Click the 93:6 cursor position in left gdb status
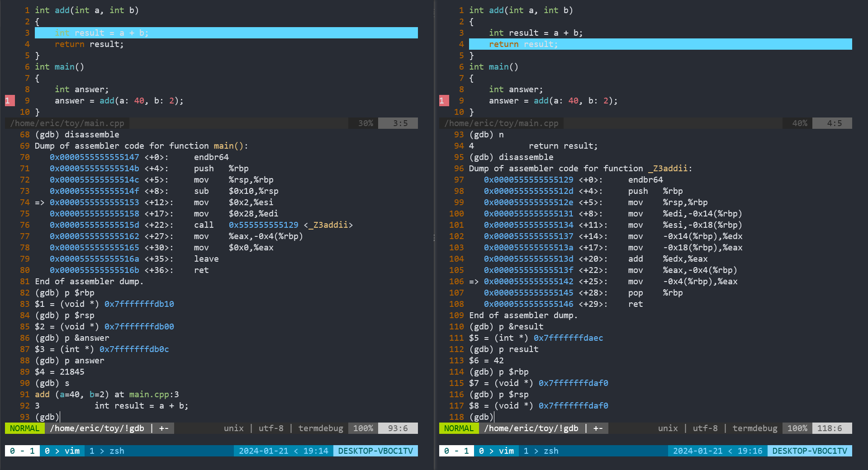The height and width of the screenshot is (470, 868). (398, 428)
